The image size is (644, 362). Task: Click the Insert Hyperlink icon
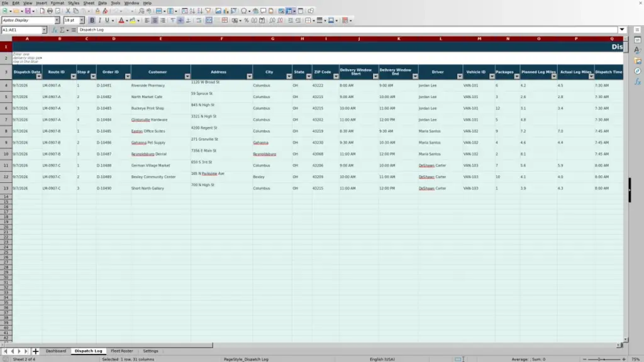tap(255, 11)
